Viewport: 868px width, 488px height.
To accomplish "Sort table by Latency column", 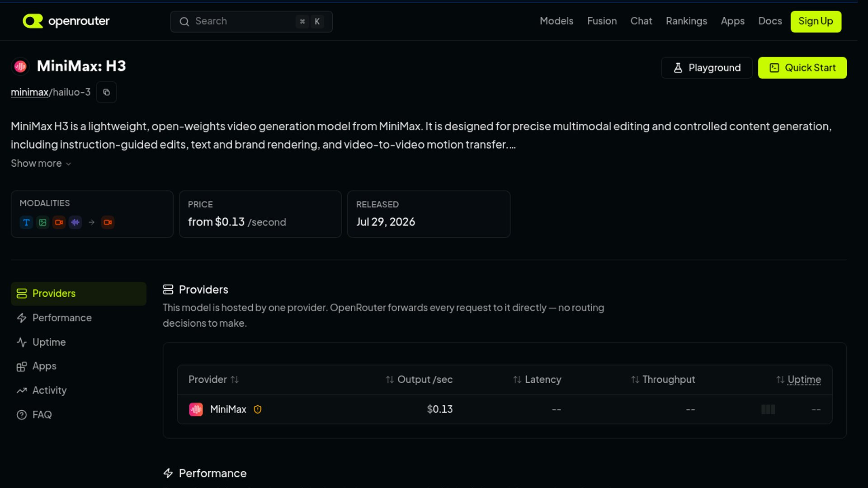I will tap(537, 380).
